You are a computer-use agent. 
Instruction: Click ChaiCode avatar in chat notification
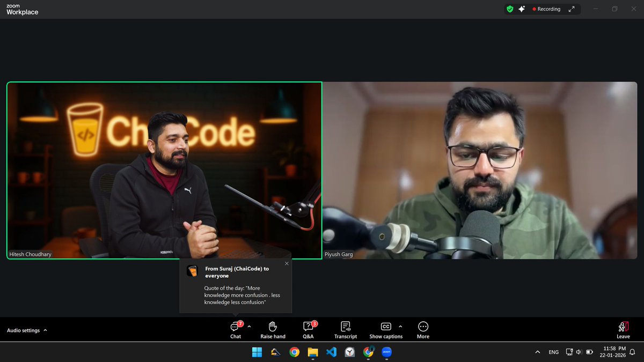192,271
